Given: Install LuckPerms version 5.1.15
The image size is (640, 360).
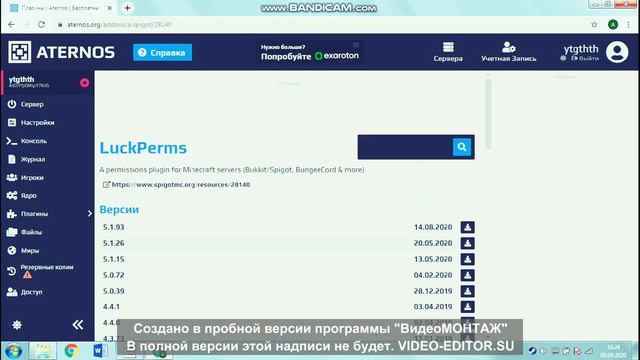Looking at the screenshot, I should click(x=467, y=259).
